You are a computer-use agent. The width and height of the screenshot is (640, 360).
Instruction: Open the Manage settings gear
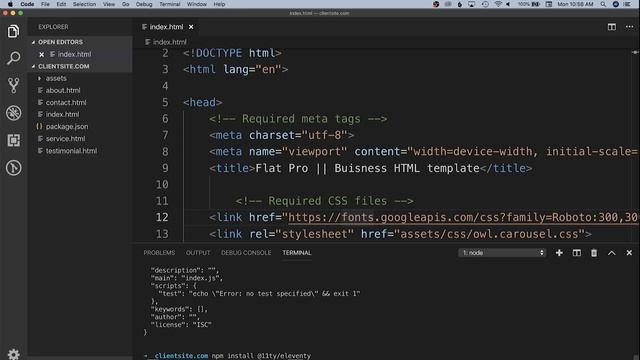[x=13, y=354]
